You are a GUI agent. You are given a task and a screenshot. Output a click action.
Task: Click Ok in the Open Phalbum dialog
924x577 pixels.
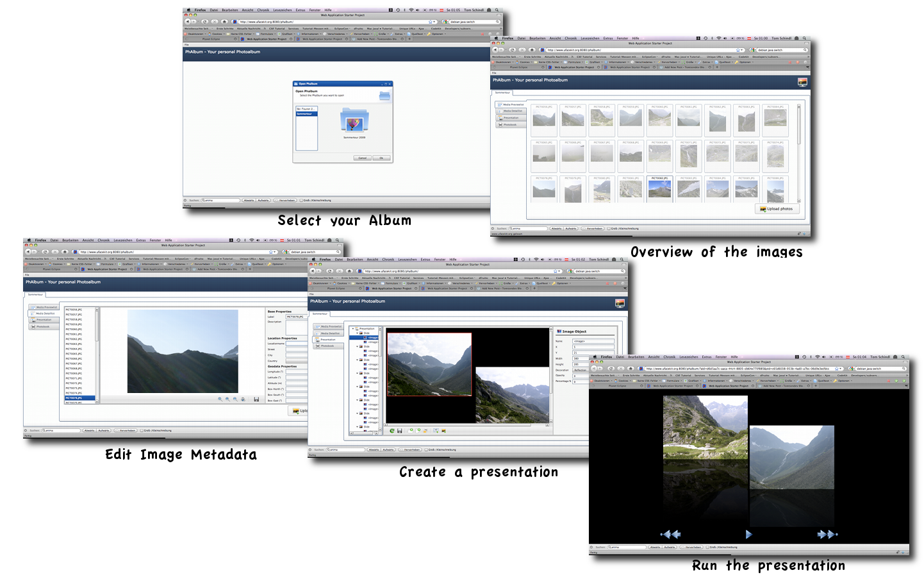coord(381,158)
